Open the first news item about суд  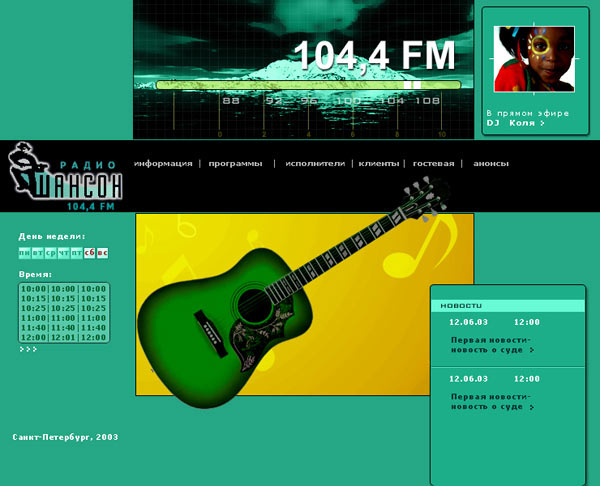[492, 345]
